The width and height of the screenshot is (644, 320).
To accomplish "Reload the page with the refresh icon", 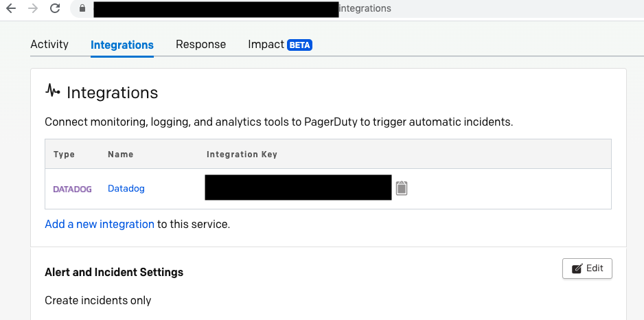I will tap(56, 9).
